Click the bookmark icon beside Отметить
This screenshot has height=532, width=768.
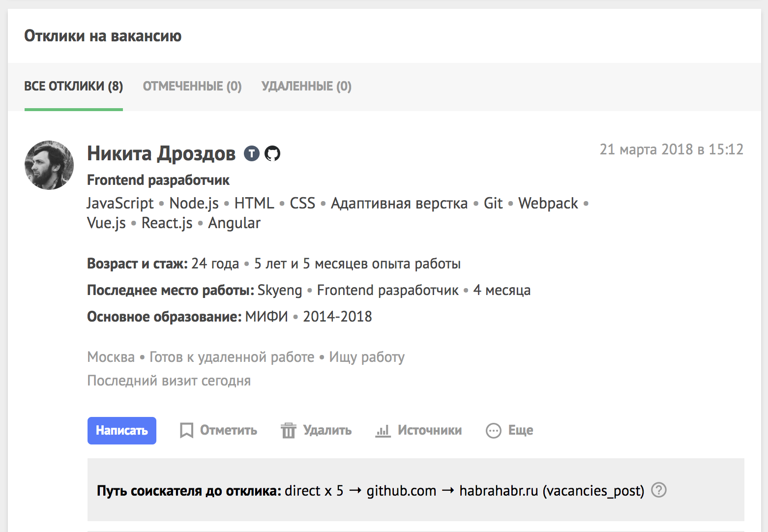186,431
